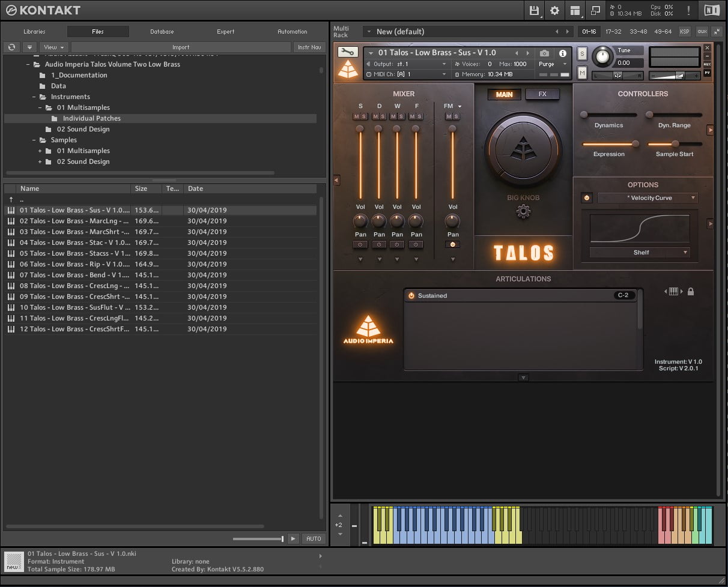Click the save floppy disk icon
Viewport: 728px width, 587px height.
(534, 10)
